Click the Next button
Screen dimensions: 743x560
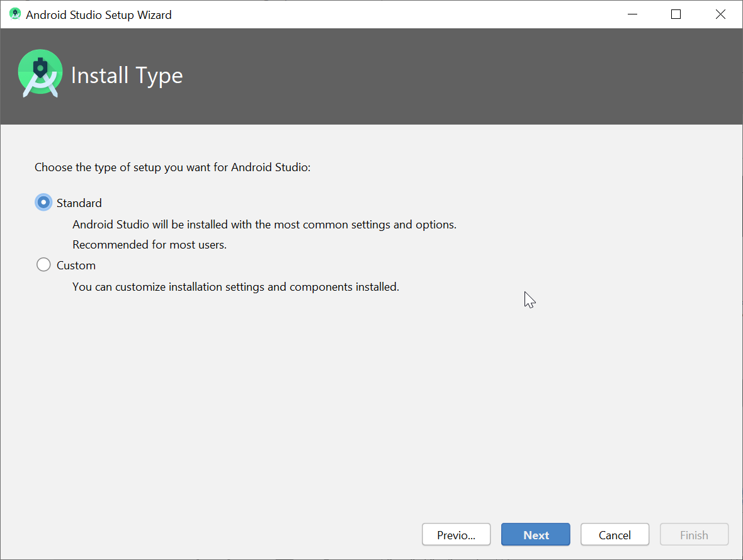click(x=535, y=534)
